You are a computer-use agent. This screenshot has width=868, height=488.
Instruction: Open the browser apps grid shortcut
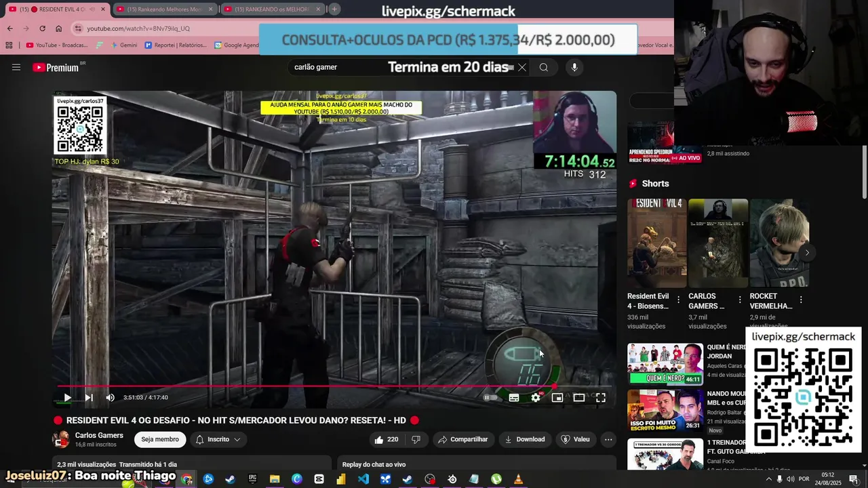[x=9, y=45]
